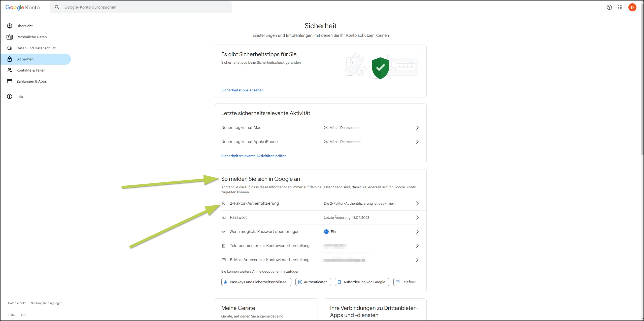The width and height of the screenshot is (644, 321).
Task: Open Zahlungen & Abos in sidebar
Action: 31,81
